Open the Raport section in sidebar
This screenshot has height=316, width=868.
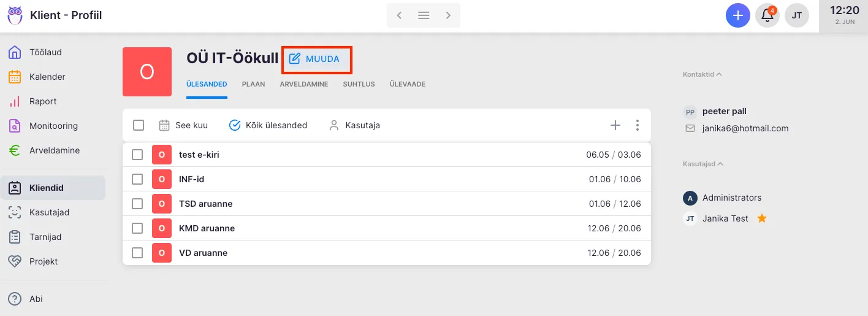coord(43,101)
